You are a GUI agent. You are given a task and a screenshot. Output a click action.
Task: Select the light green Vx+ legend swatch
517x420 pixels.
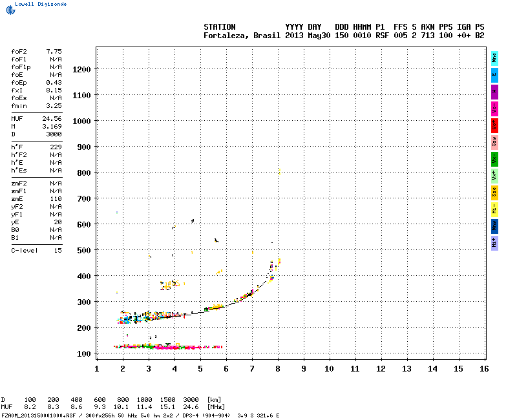494,176
